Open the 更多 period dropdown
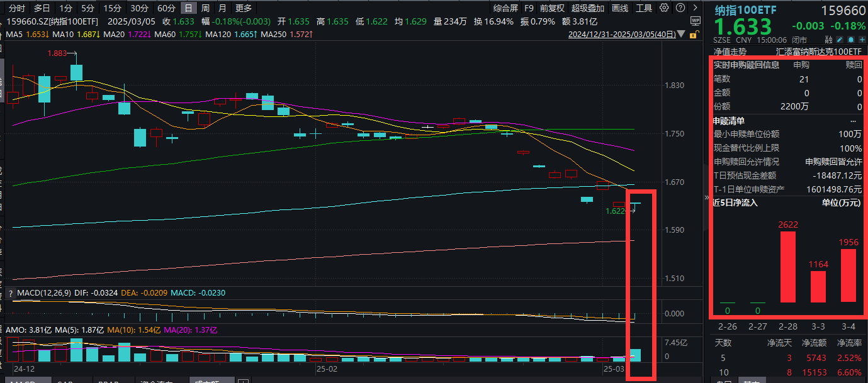Screen dimensions: 868x383 click(245, 8)
